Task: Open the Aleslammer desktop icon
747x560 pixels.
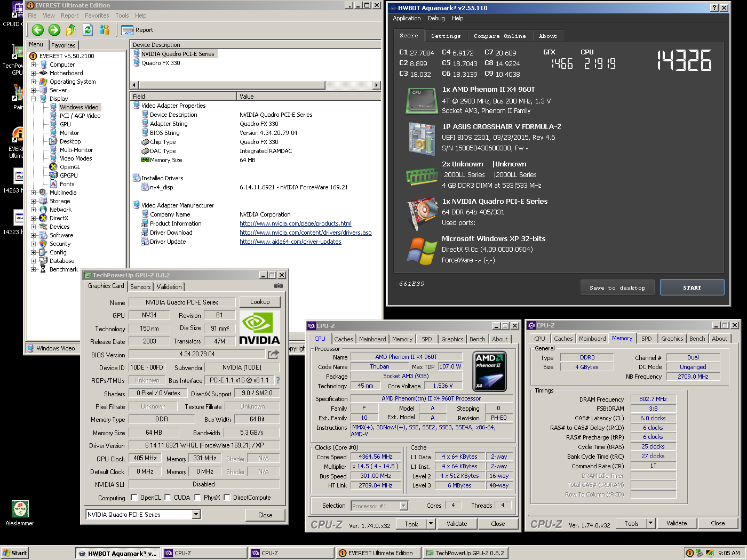Action: [20, 513]
